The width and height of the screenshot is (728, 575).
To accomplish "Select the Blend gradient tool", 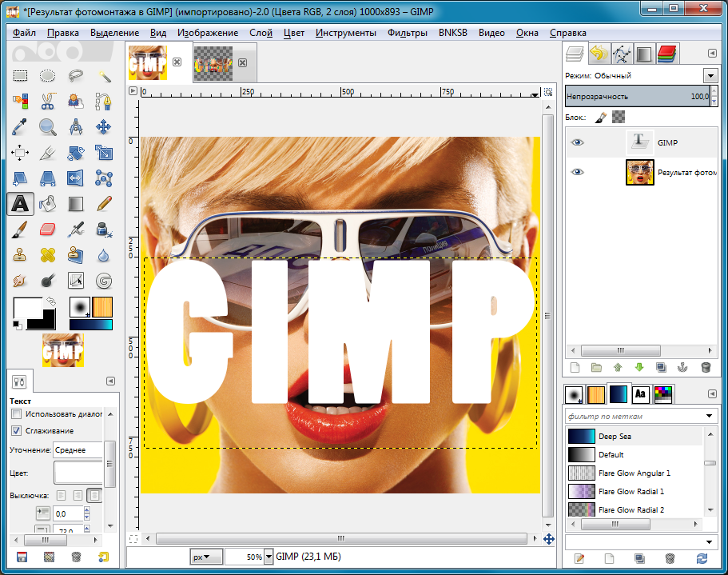I will tap(75, 203).
